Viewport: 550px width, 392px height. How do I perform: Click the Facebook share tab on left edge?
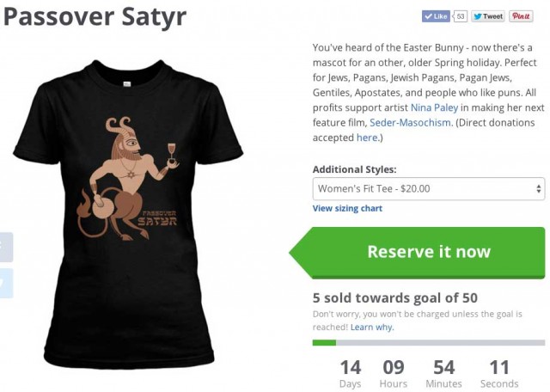point(6,247)
